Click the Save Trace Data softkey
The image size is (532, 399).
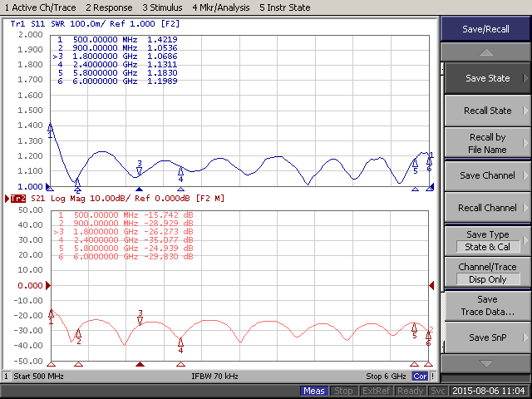(x=488, y=305)
